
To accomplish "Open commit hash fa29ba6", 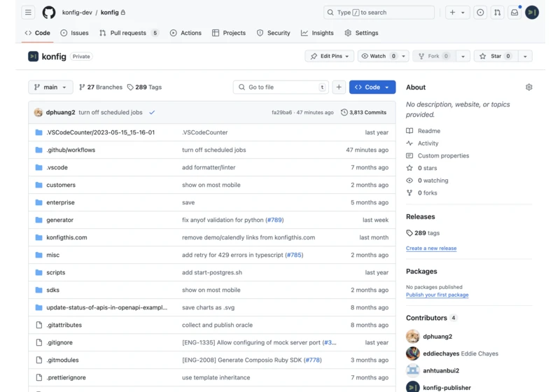I will point(282,113).
